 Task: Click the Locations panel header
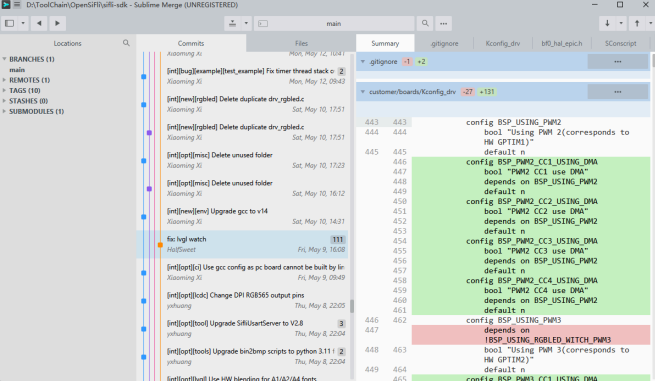(x=67, y=43)
